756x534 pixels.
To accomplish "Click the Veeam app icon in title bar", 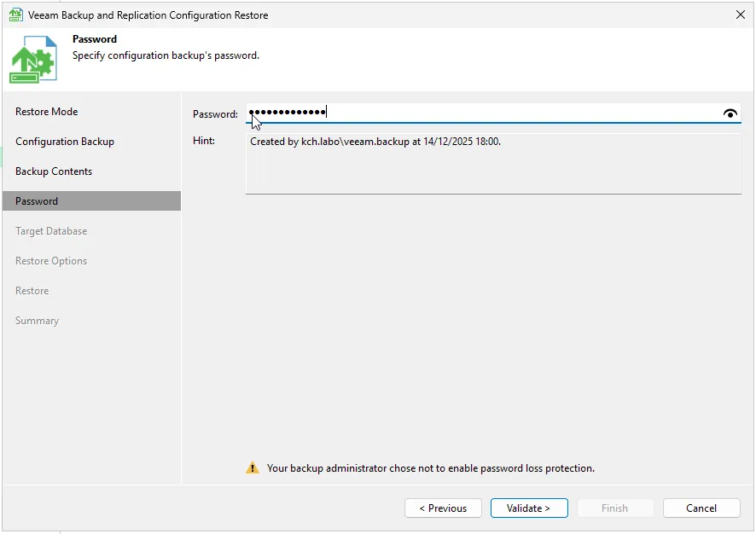I will click(15, 15).
